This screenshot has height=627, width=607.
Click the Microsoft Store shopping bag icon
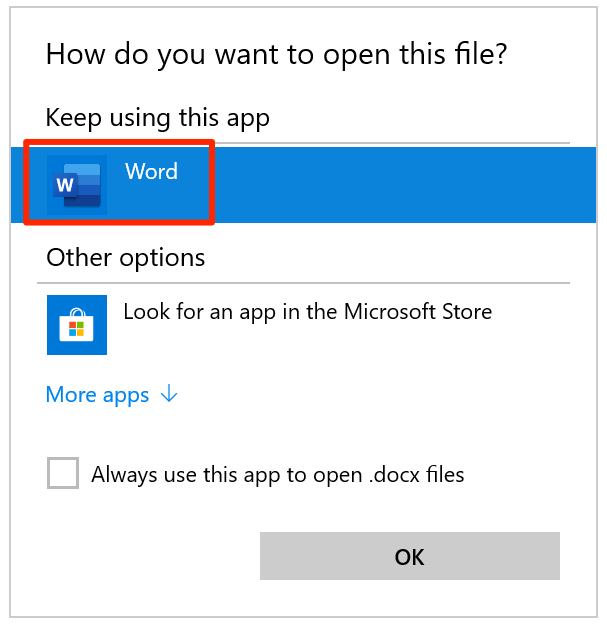[x=77, y=324]
